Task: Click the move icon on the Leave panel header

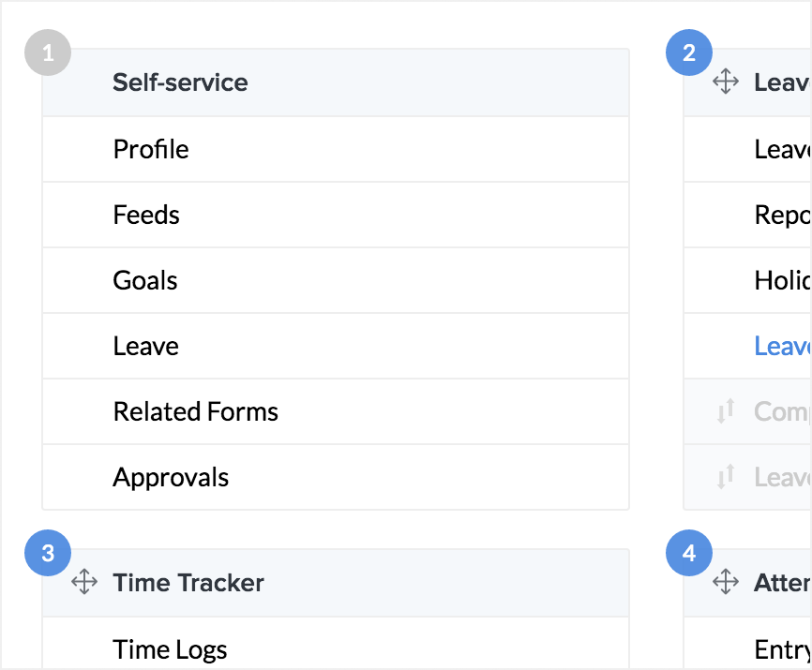Action: point(725,82)
